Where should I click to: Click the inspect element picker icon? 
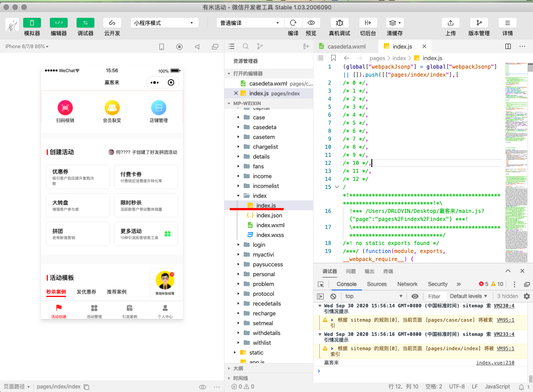(321, 284)
